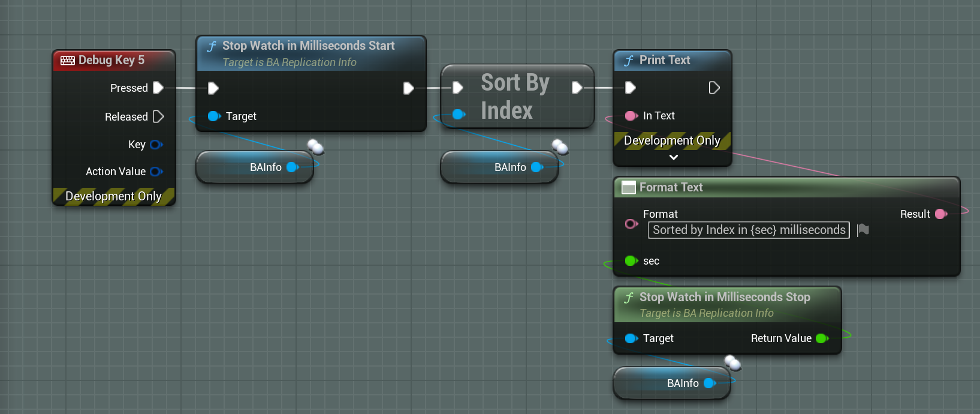Select the BAInfo variable node under Stop Watch Start
Screen dimensions: 980x414
pyautogui.click(x=255, y=167)
